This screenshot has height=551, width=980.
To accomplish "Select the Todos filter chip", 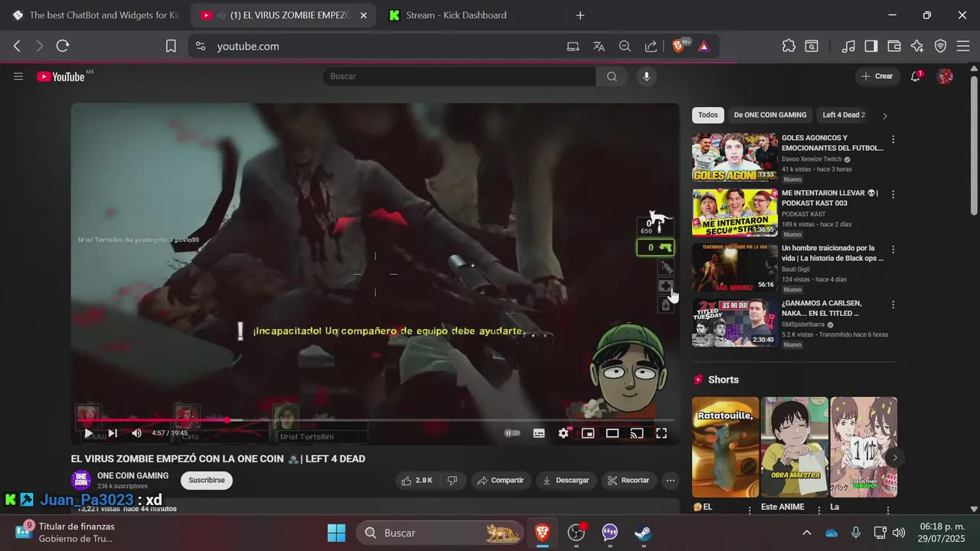I will coord(708,116).
